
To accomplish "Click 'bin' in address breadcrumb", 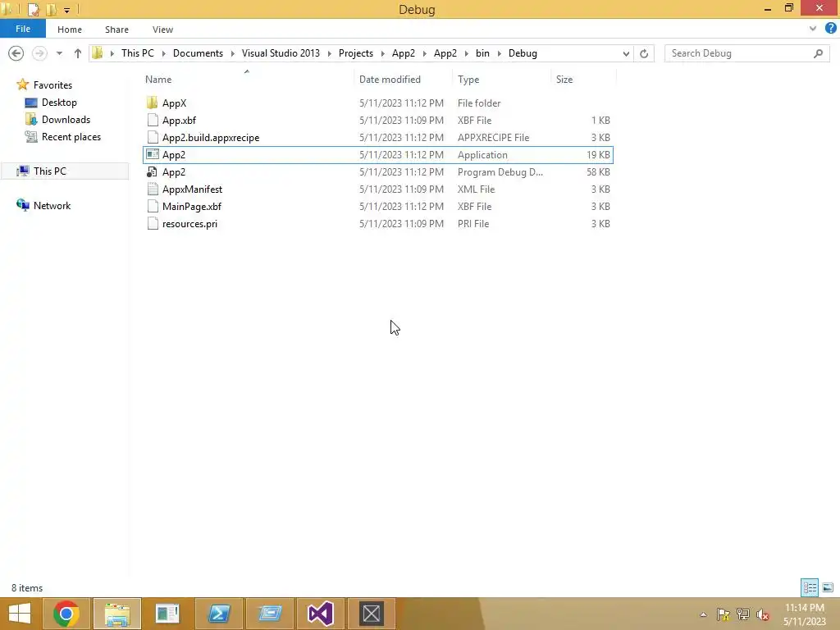I will tap(482, 53).
